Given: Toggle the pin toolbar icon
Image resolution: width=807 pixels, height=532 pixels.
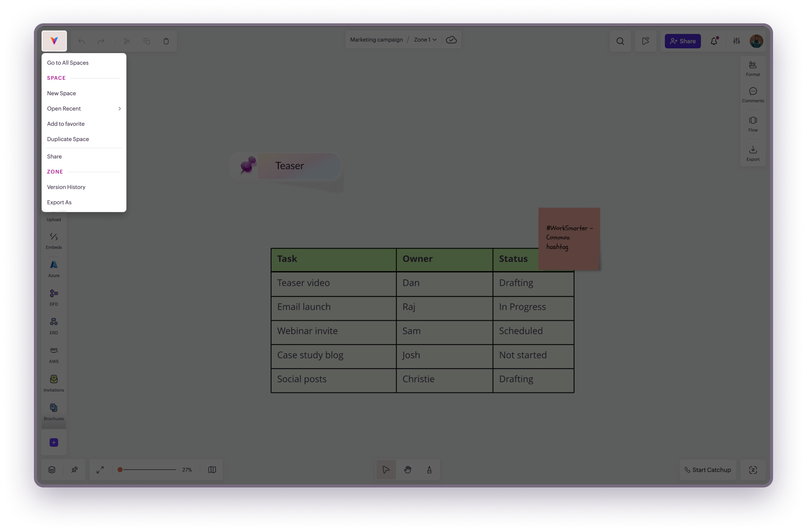Looking at the screenshot, I should 74,470.
